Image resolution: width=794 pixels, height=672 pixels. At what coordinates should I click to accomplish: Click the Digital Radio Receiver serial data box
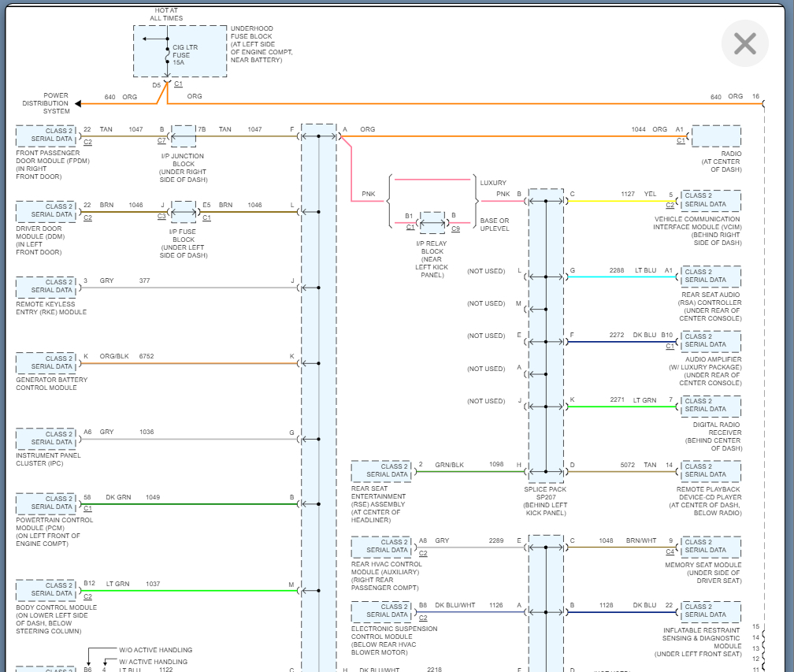[x=711, y=406]
